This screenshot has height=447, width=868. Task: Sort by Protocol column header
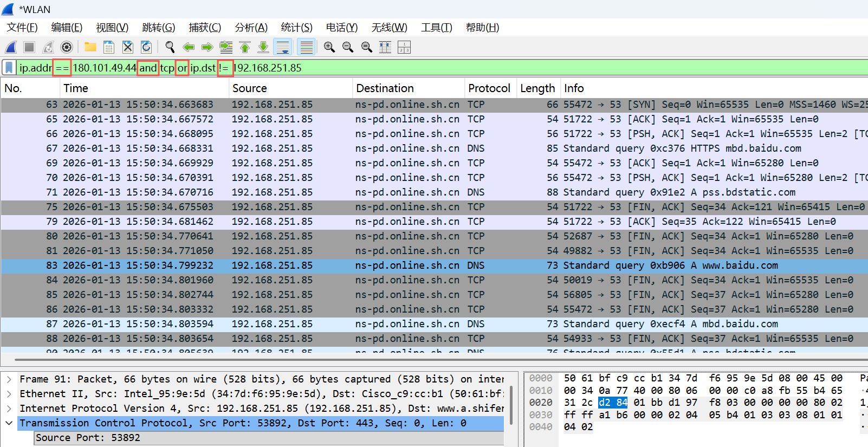[x=490, y=88]
